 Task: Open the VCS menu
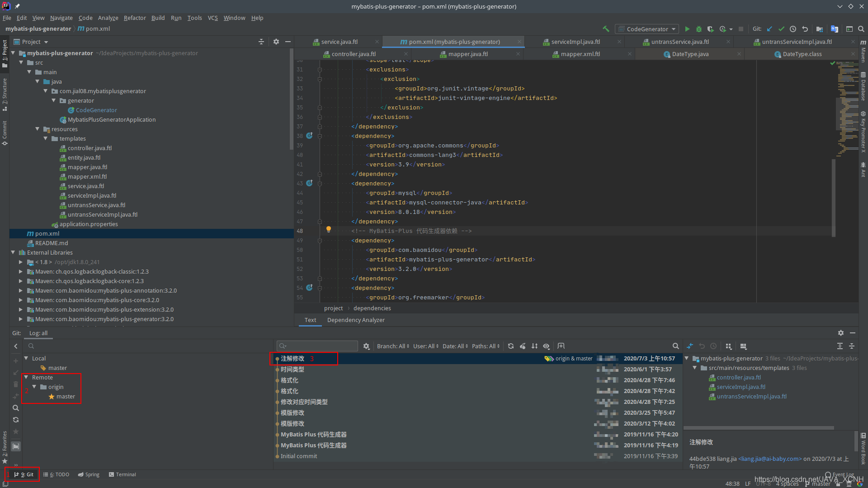click(x=212, y=18)
